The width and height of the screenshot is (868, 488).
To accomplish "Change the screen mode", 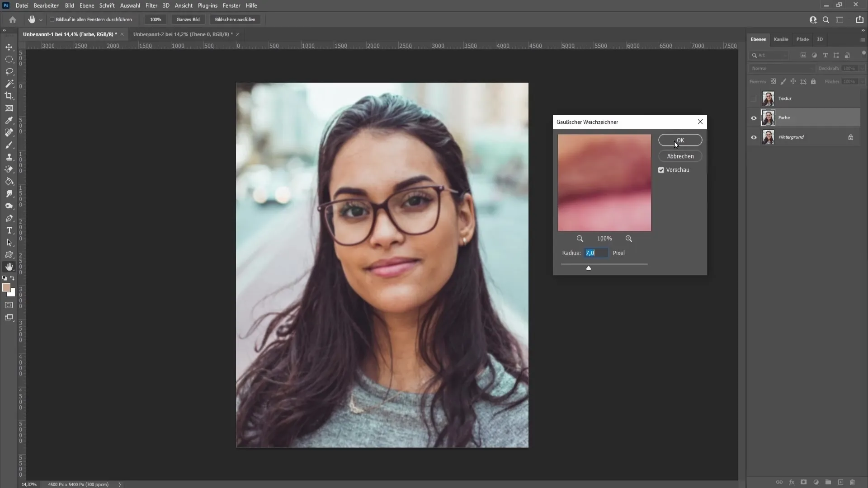I will 9,318.
